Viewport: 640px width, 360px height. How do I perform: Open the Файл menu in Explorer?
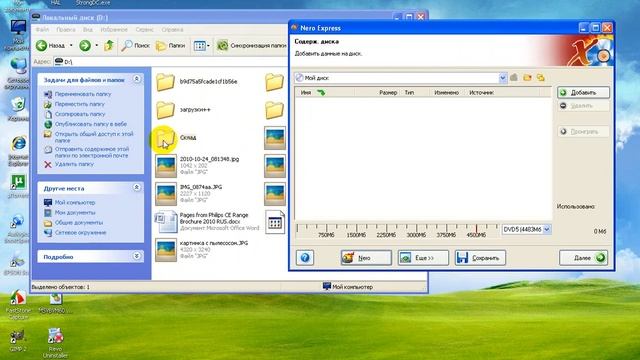[x=42, y=29]
